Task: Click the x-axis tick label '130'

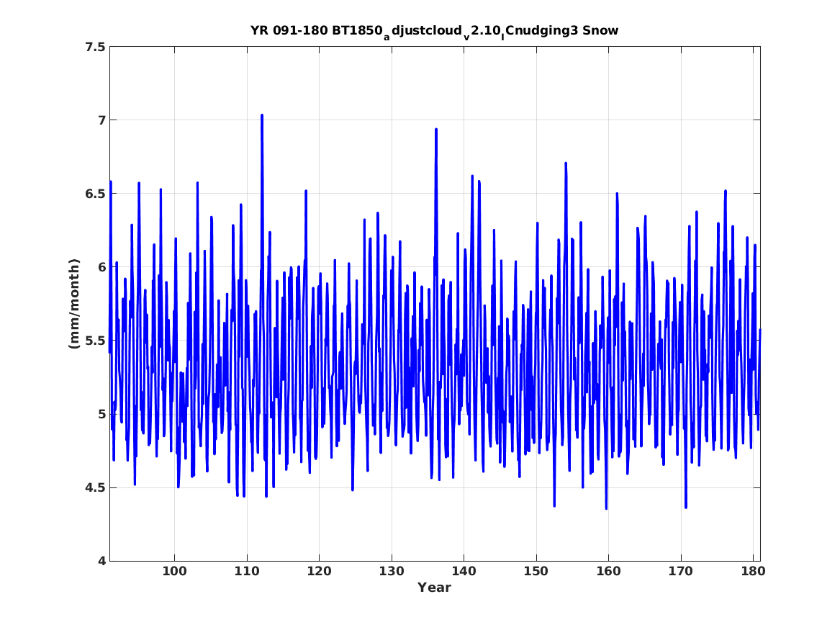Action: pos(392,571)
